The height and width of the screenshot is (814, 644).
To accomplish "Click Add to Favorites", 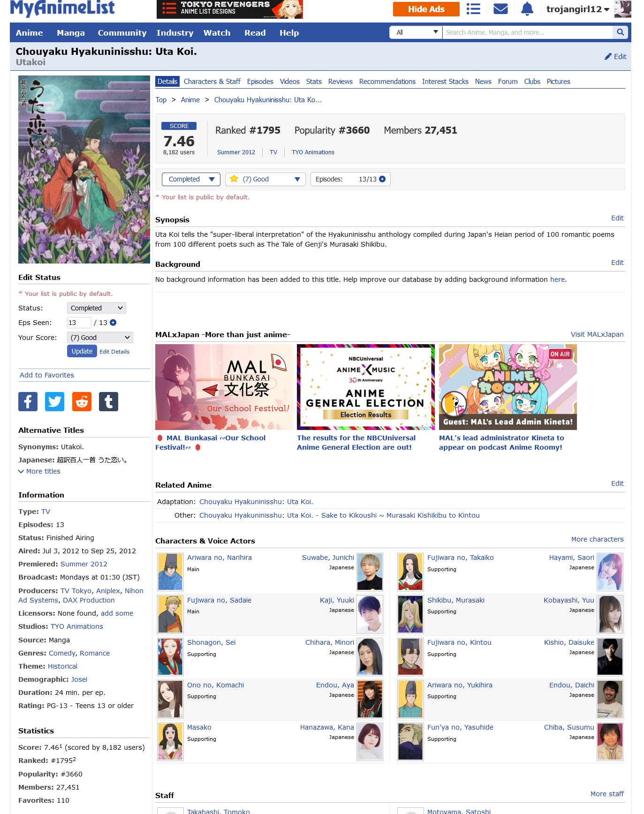I will 47,375.
